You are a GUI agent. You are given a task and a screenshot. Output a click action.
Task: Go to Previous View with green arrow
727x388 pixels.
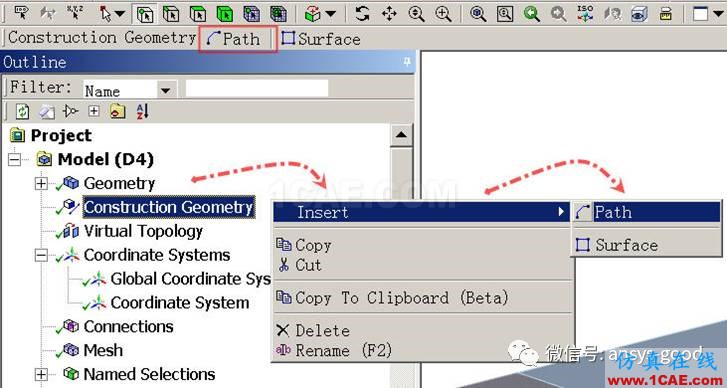532,13
